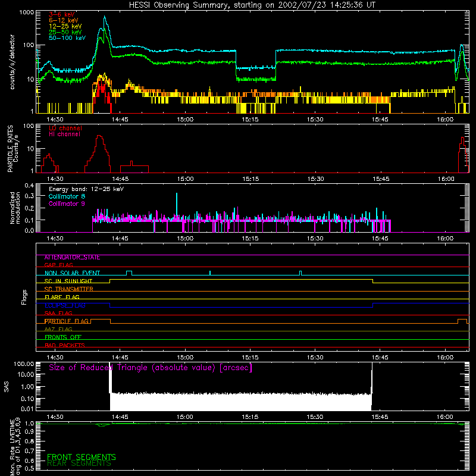The image size is (476, 476).
Task: Click the 100.00 tick label on SAS axis
Action: click(x=24, y=364)
